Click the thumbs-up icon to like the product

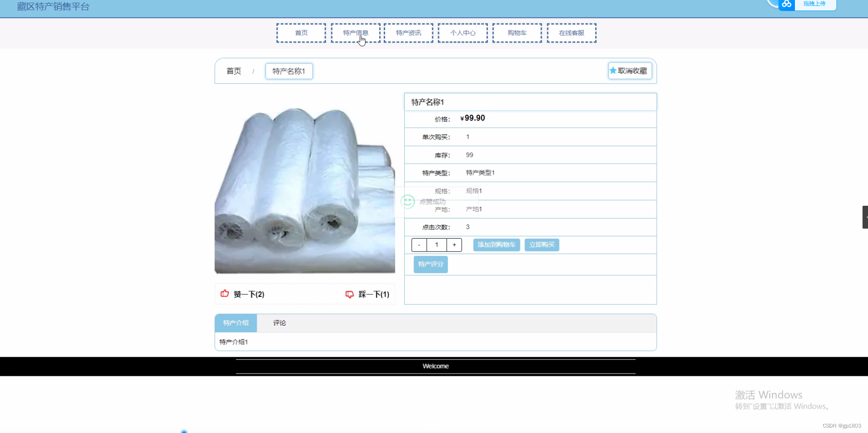pyautogui.click(x=224, y=294)
